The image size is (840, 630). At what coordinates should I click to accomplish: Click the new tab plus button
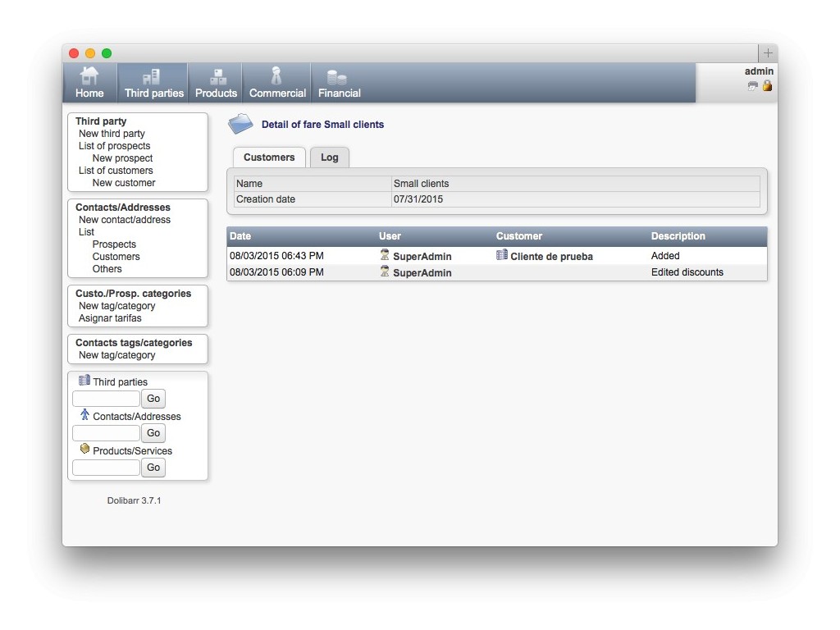pos(768,53)
